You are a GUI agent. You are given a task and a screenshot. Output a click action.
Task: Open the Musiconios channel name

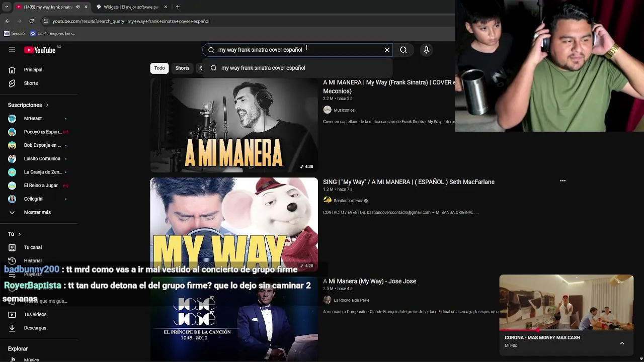pos(344,110)
